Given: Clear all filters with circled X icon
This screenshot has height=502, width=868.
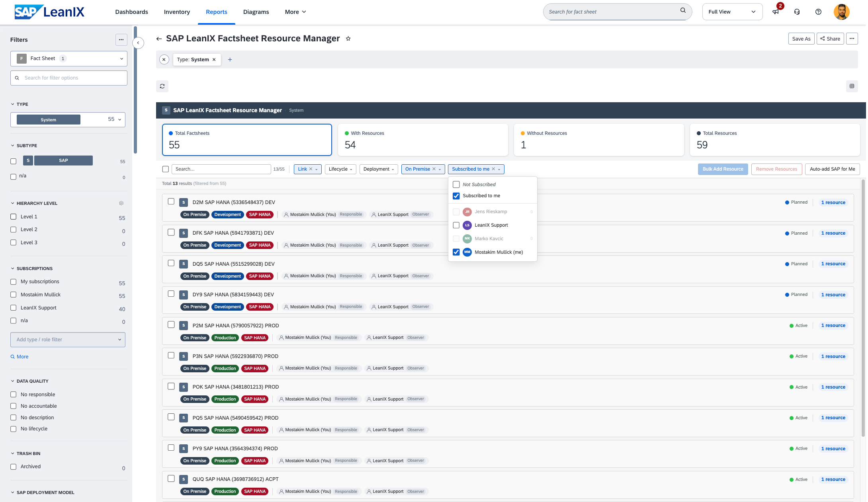Looking at the screenshot, I should [164, 59].
